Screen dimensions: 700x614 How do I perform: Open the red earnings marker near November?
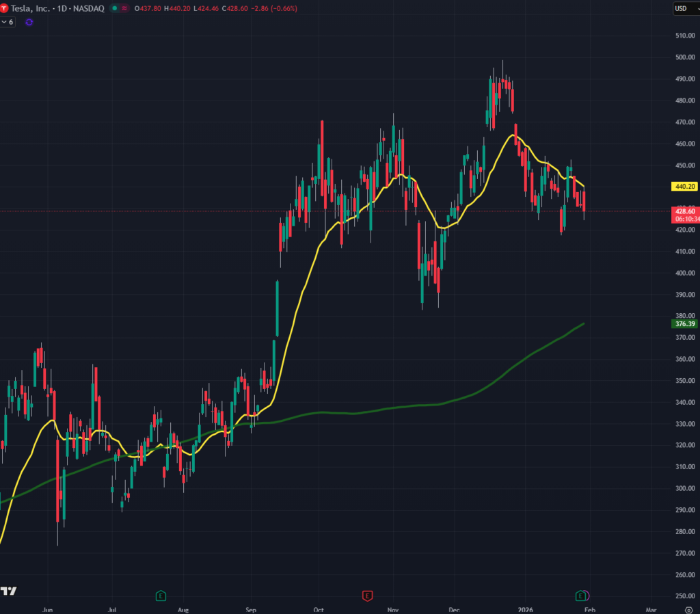367,595
